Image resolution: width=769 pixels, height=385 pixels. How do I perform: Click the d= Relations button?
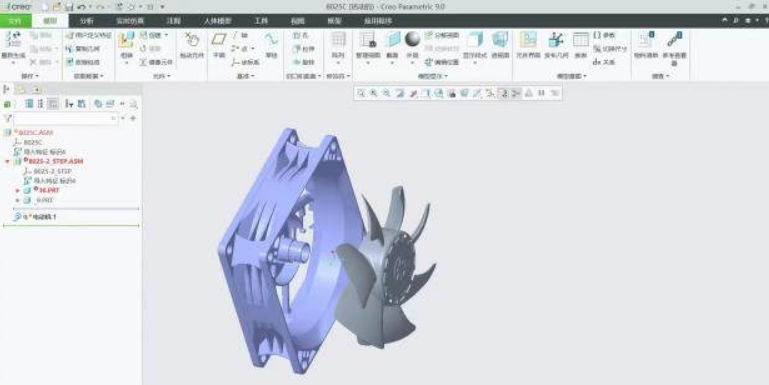[604, 62]
